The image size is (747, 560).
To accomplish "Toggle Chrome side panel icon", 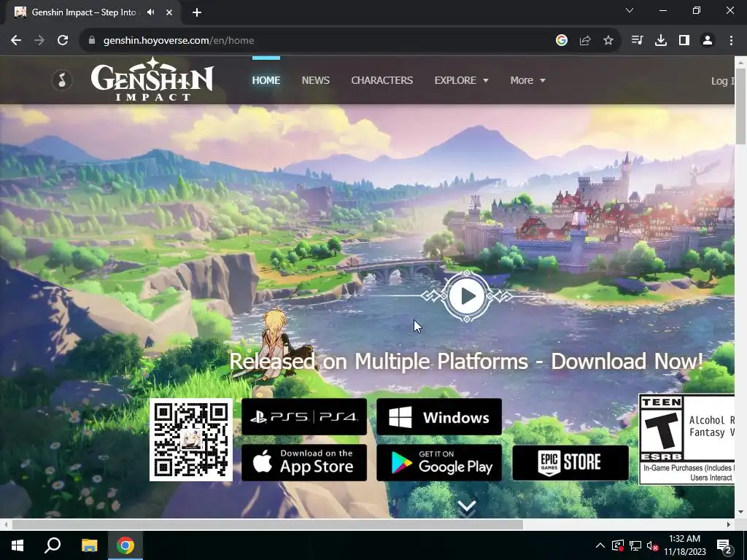I will (x=684, y=41).
